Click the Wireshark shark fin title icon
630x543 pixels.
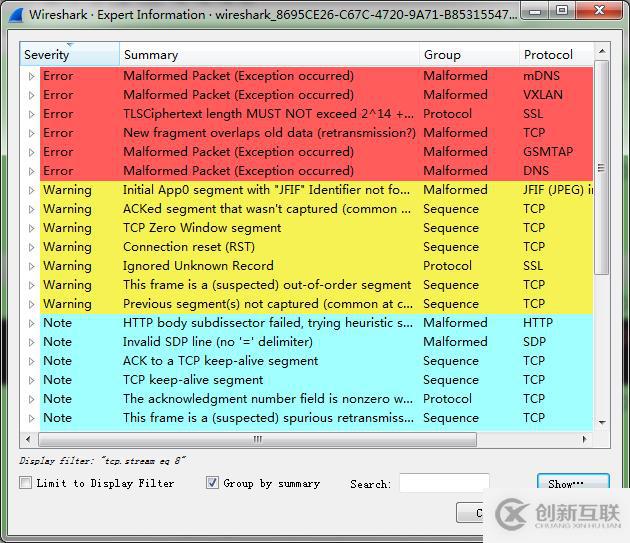coord(16,15)
